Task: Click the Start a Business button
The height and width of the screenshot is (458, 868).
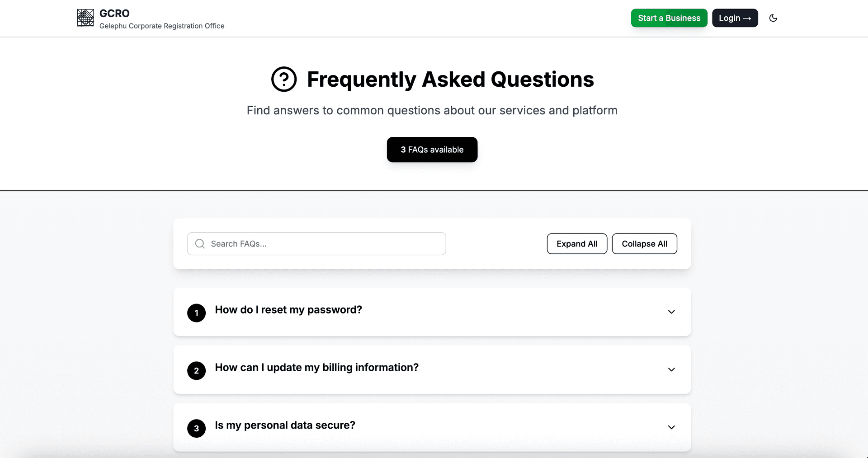Action: (669, 18)
